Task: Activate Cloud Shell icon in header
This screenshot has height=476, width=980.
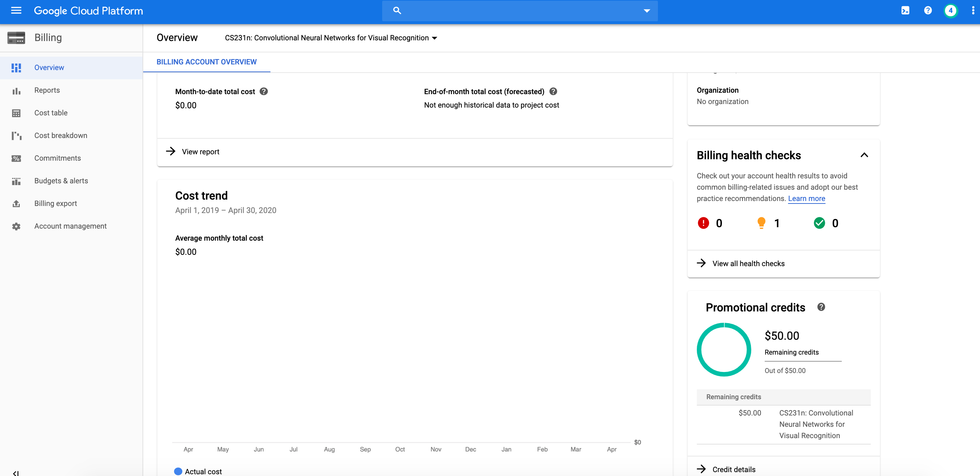Action: (x=905, y=11)
